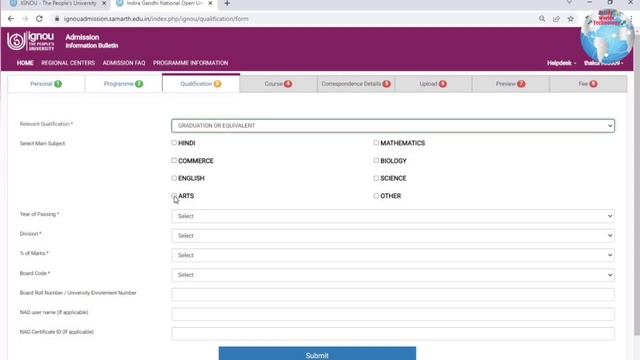Image resolution: width=640 pixels, height=360 pixels.
Task: Open the ADMISSION FAQ link
Action: coord(124,63)
